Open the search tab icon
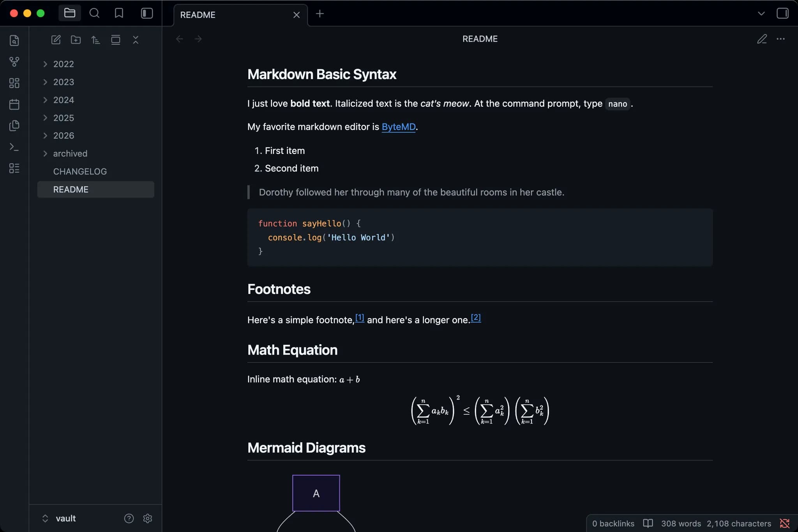Image resolution: width=798 pixels, height=532 pixels. (x=94, y=13)
